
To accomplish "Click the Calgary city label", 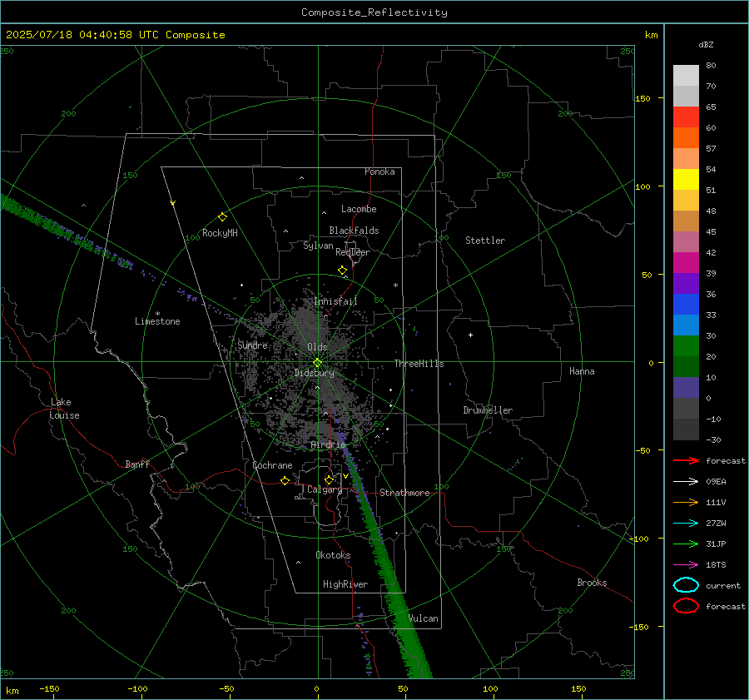I will point(325,489).
